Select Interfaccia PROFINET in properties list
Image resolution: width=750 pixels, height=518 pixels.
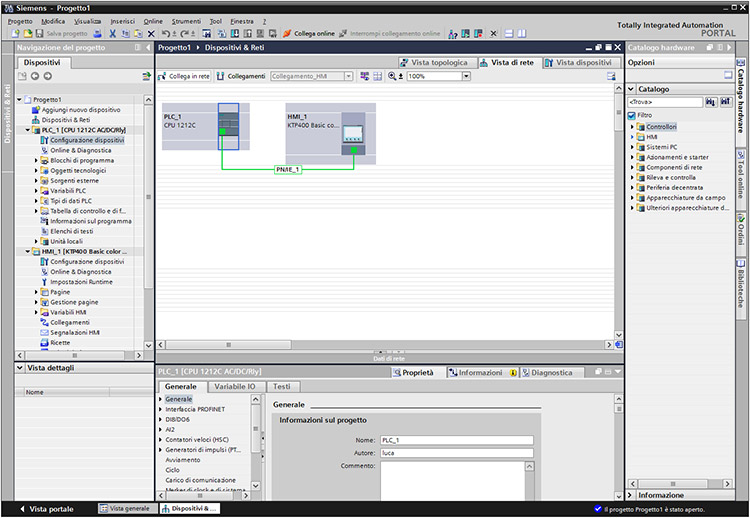tap(195, 409)
